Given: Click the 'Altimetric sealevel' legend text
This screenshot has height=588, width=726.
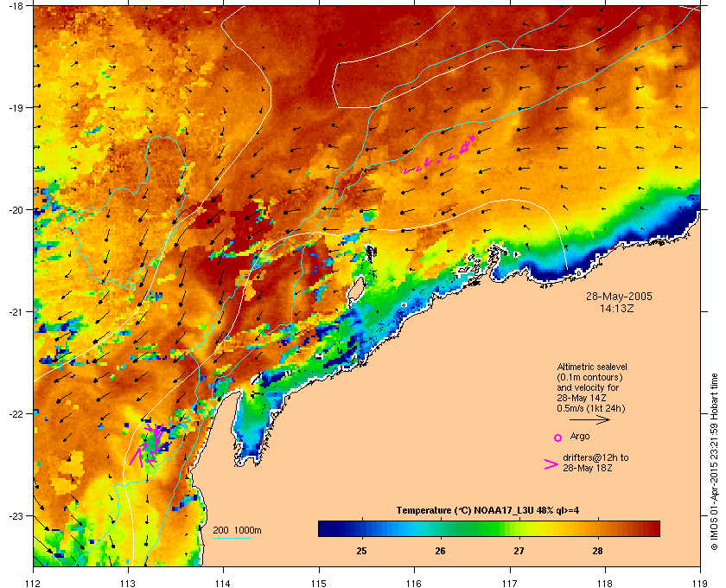Looking at the screenshot, I should coord(592,367).
